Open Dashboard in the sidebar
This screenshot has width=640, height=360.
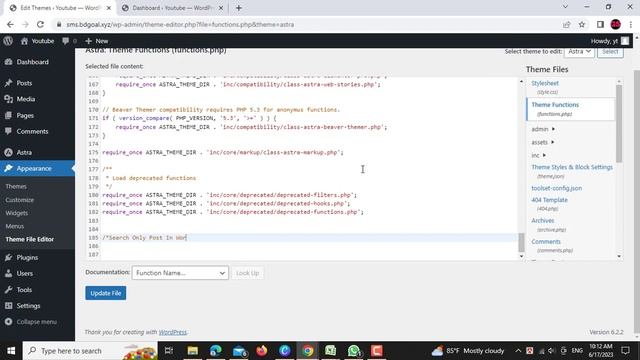click(x=33, y=62)
